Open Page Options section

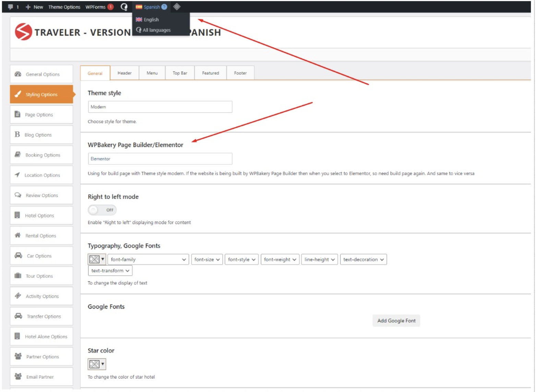coord(41,114)
